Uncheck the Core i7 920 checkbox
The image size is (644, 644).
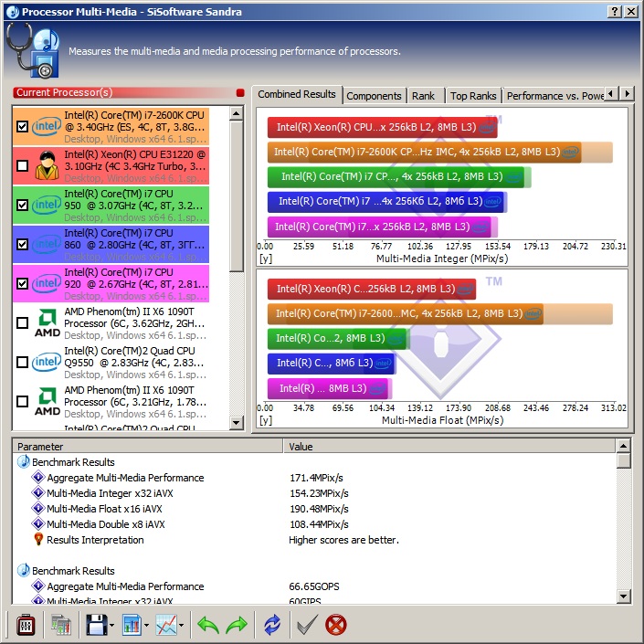[23, 283]
